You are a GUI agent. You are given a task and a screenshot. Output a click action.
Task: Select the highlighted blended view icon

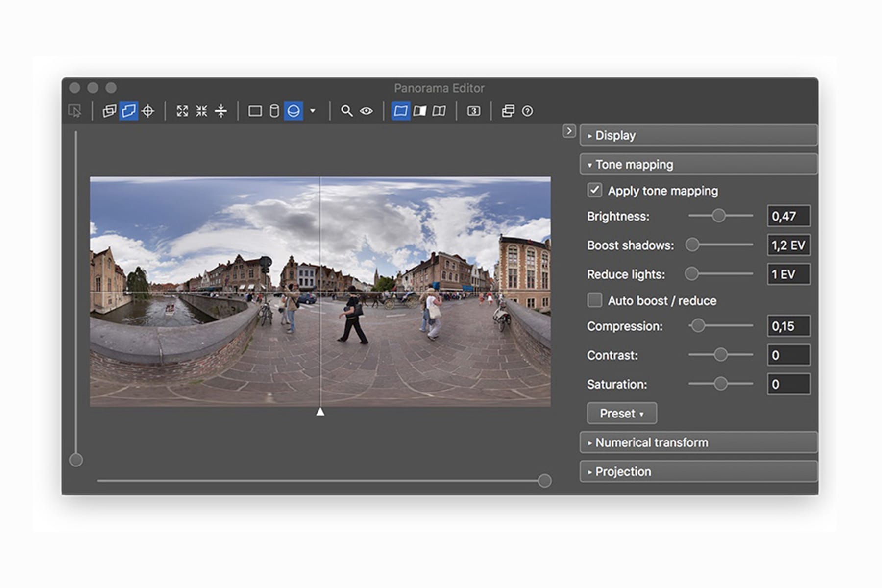coord(400,111)
